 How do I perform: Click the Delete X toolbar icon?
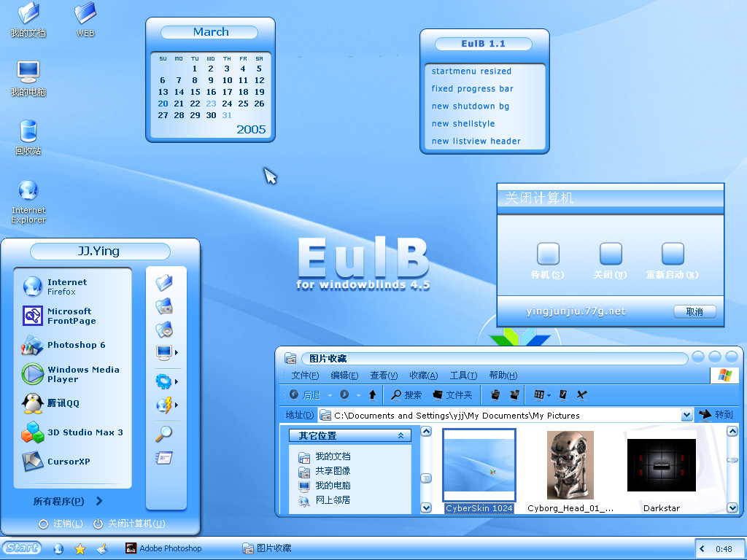581,394
